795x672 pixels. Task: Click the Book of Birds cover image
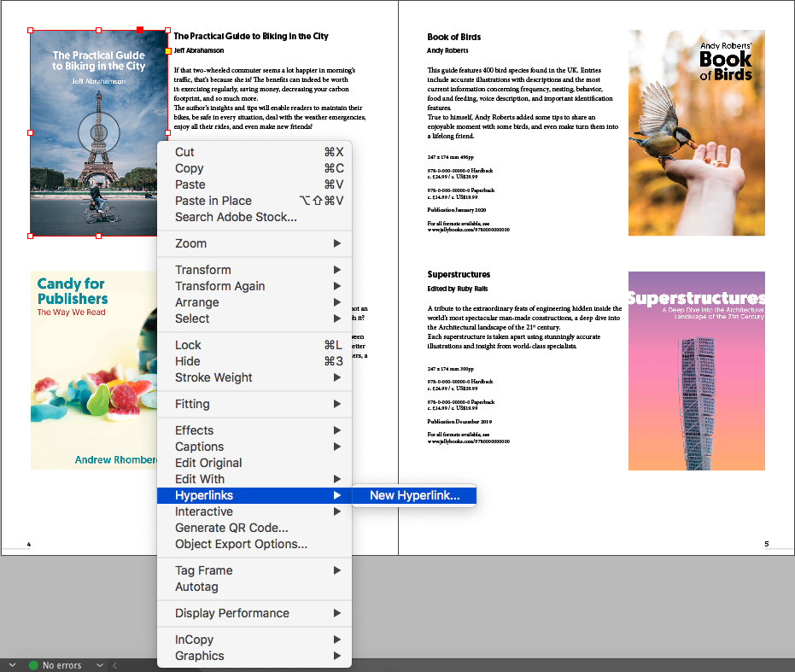coord(696,133)
